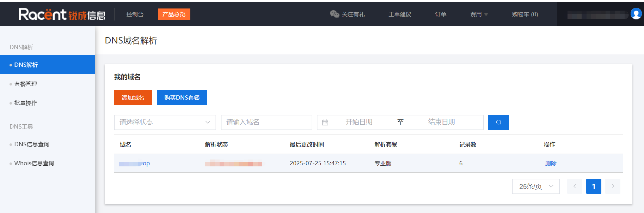Screen dimensions: 644x213
Task: Open 产品总览 in top navigation
Action: pyautogui.click(x=174, y=14)
